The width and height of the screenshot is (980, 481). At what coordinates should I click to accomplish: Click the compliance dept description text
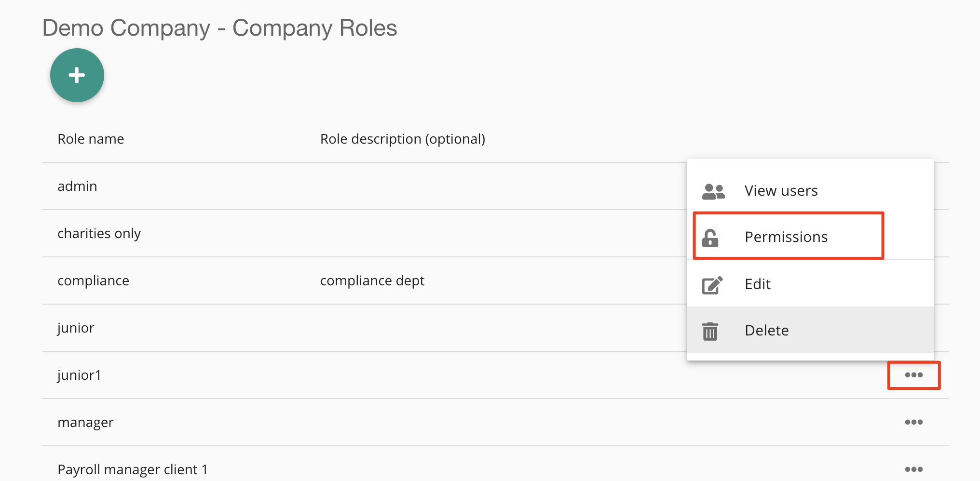click(x=372, y=281)
